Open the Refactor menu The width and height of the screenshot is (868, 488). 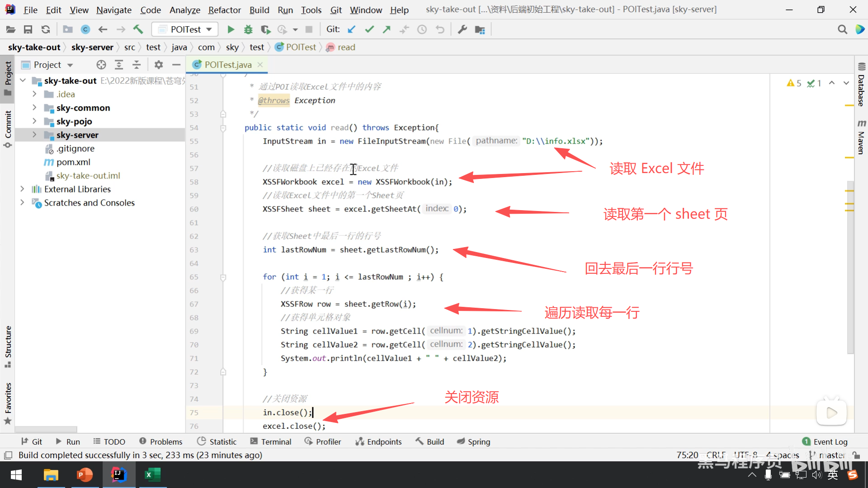tap(224, 9)
